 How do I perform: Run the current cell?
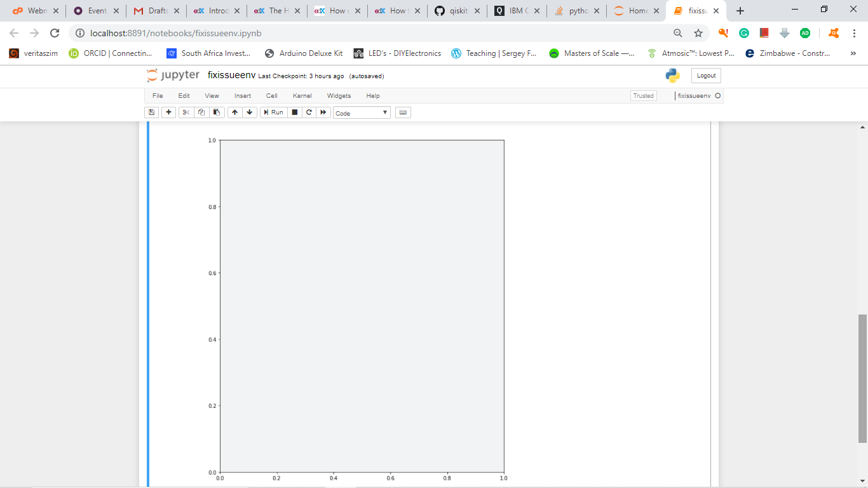pos(273,112)
